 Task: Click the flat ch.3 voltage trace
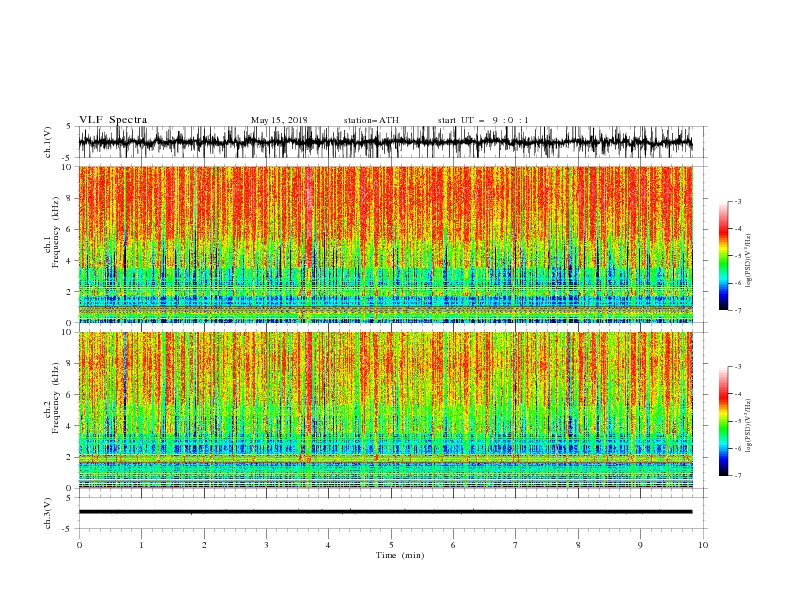(x=385, y=512)
